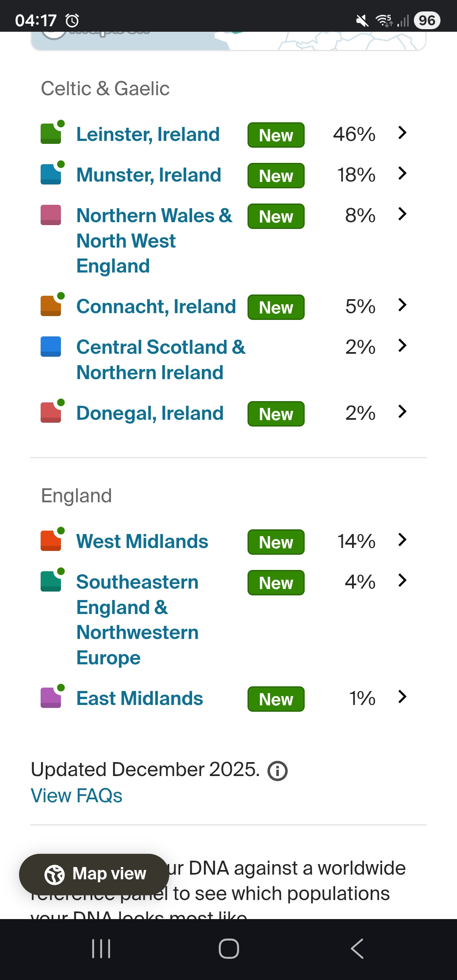Open the View FAQs link
The height and width of the screenshot is (980, 457).
tap(77, 796)
